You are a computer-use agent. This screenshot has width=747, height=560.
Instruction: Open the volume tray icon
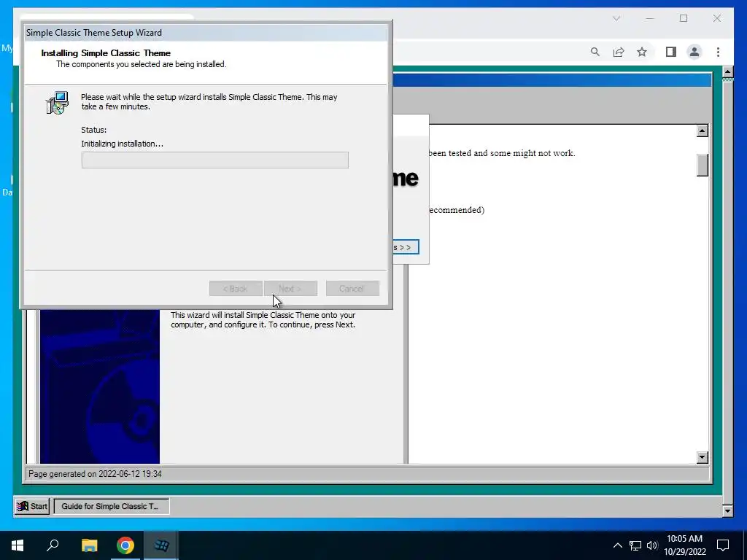(652, 545)
